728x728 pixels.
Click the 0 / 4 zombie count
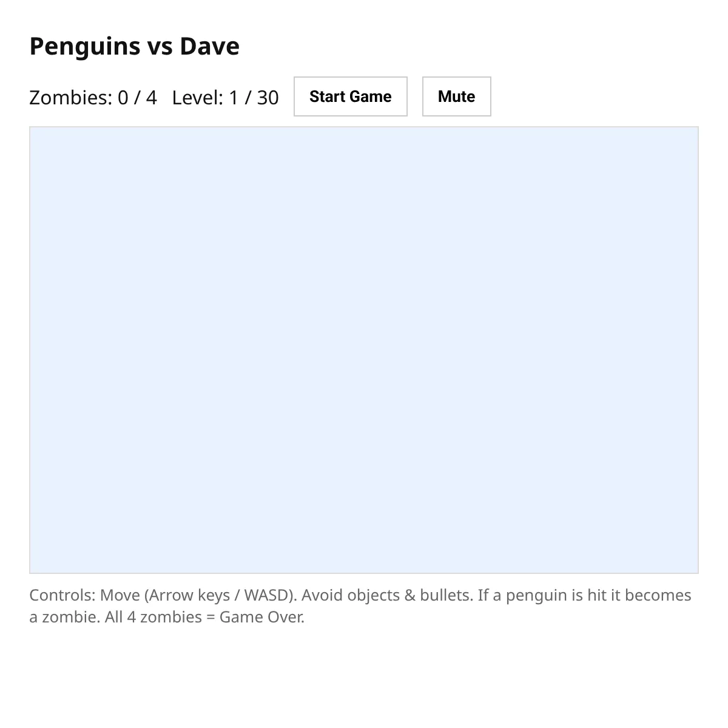tap(137, 98)
